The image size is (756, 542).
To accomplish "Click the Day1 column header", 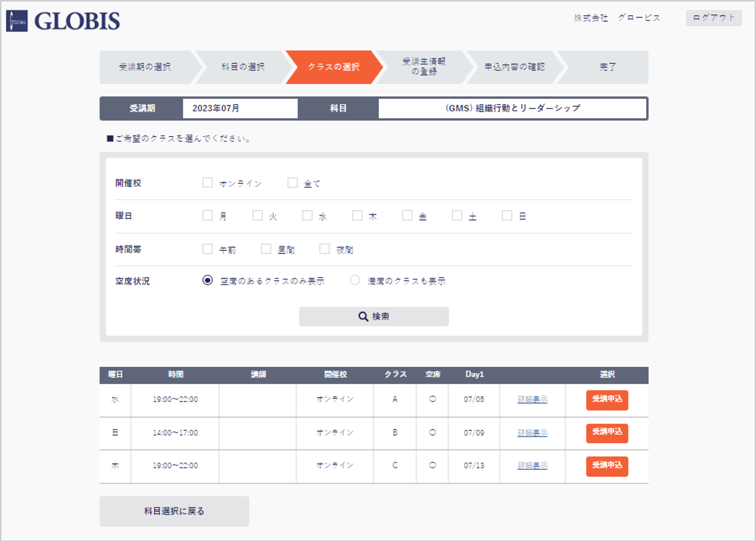I will click(474, 374).
